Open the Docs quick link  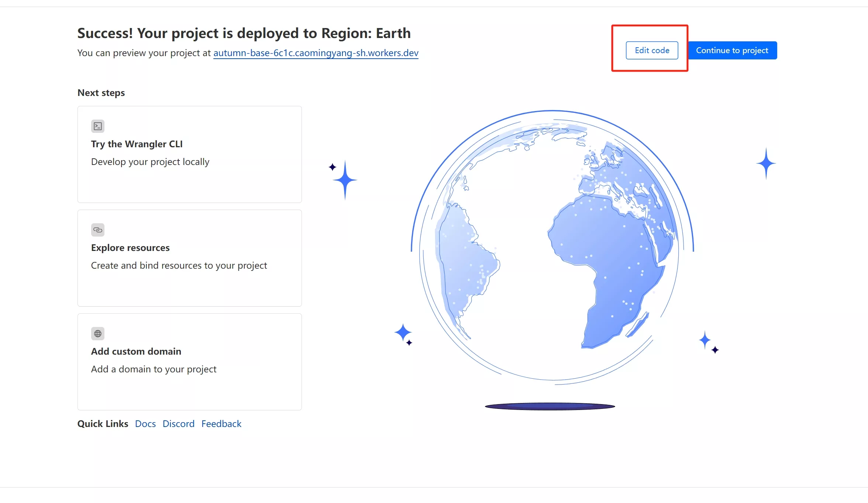tap(145, 424)
